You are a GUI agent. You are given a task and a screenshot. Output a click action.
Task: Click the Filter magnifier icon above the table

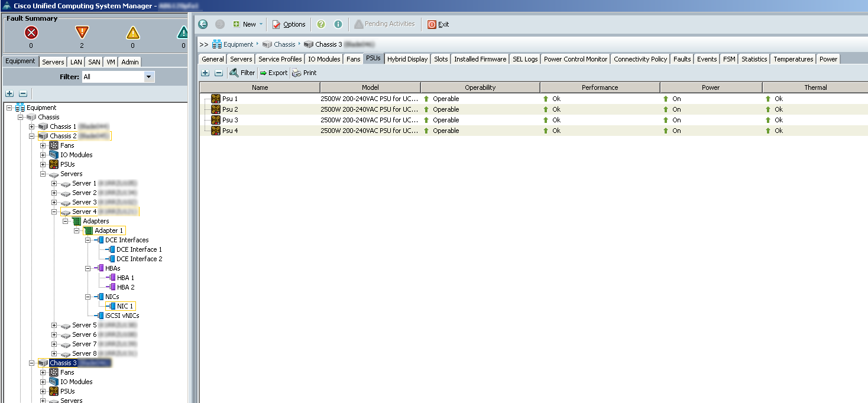234,73
